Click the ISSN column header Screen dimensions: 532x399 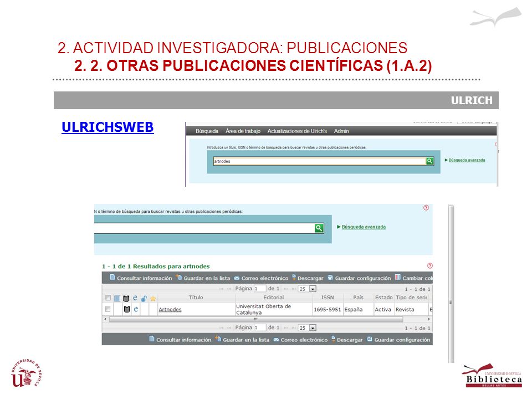pyautogui.click(x=328, y=297)
